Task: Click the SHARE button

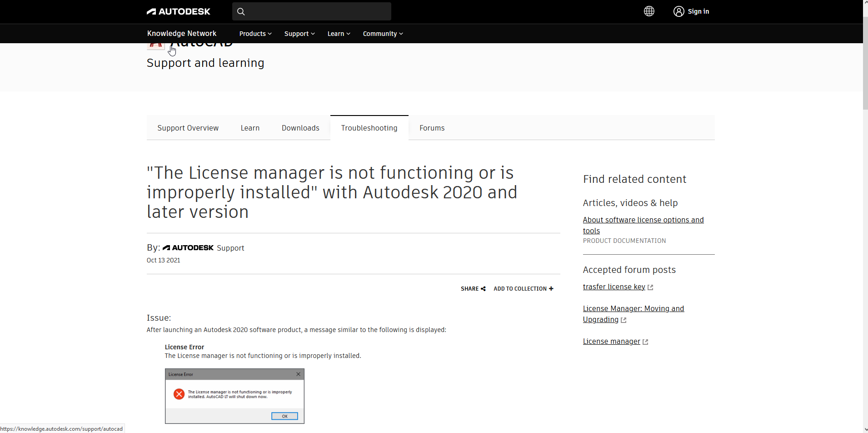Action: [x=473, y=289]
